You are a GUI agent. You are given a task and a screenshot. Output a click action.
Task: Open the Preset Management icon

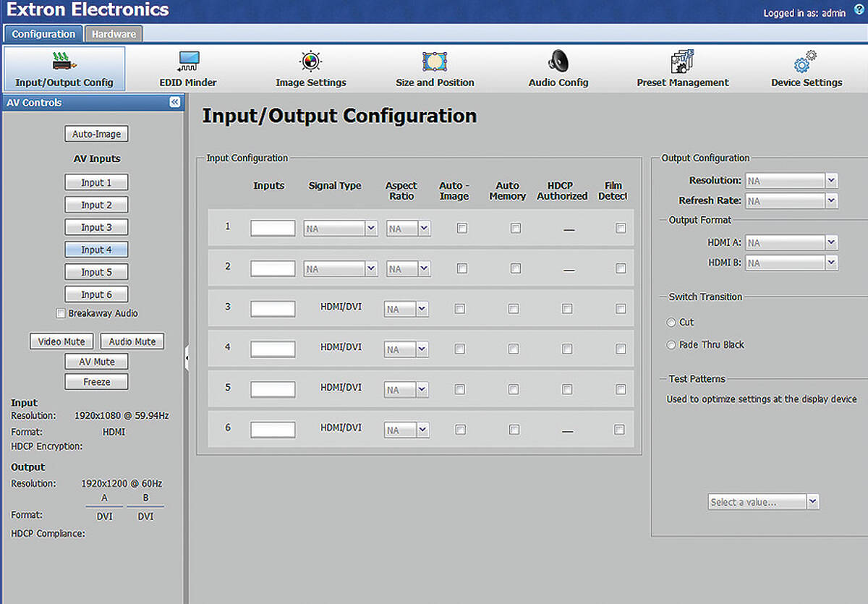click(682, 61)
